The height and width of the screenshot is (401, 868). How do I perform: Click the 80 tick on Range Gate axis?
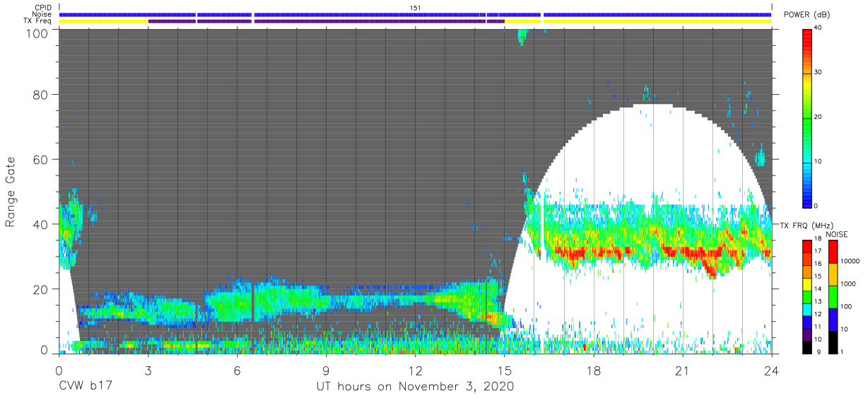42,95
